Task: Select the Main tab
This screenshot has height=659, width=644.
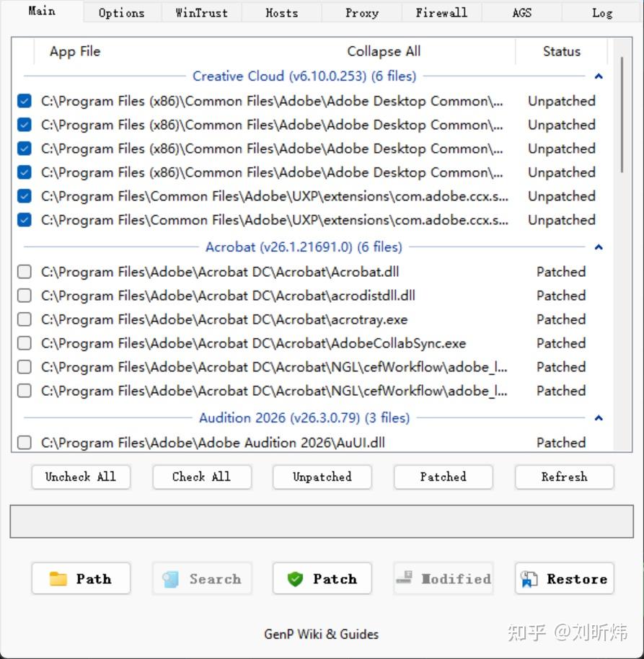Action: coord(42,11)
